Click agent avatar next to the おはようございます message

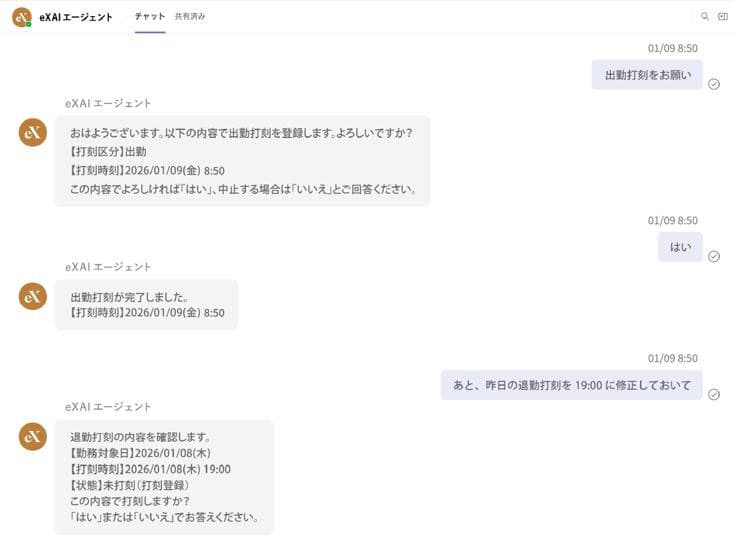point(33,133)
